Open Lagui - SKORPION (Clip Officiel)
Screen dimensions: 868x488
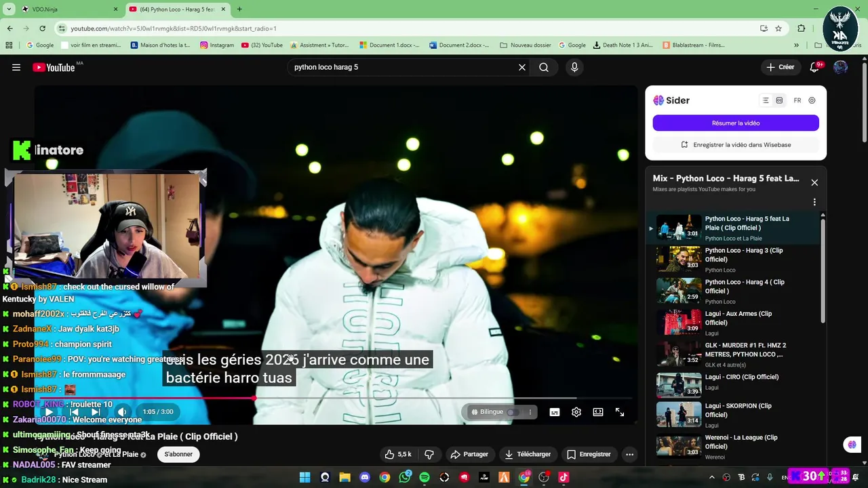click(x=734, y=415)
